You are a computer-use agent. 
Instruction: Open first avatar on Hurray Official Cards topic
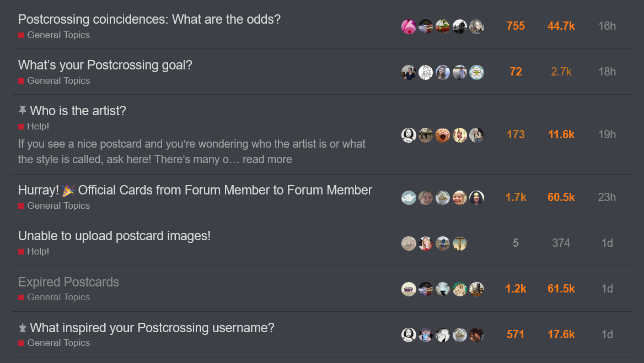pos(409,198)
